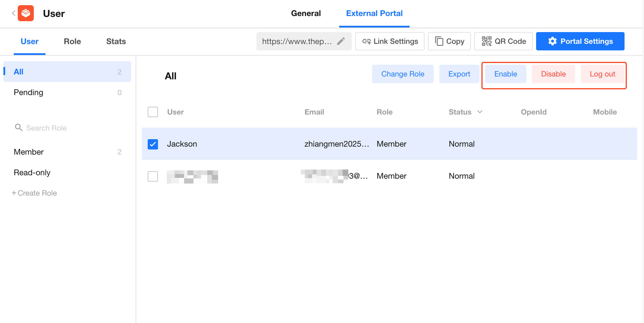
Task: Toggle the select-all users checkbox
Action: coord(153,112)
